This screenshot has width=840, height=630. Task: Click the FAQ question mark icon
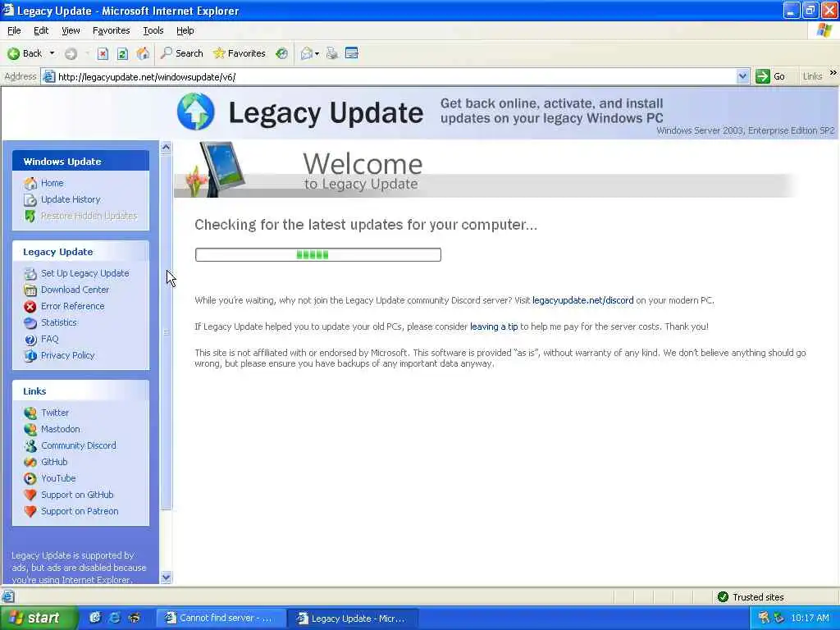tap(30, 339)
